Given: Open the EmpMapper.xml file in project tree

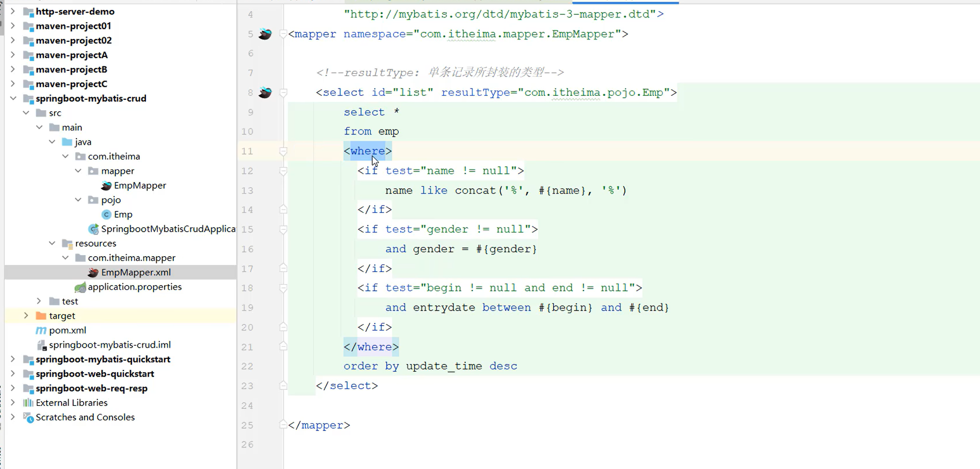Looking at the screenshot, I should pos(136,272).
